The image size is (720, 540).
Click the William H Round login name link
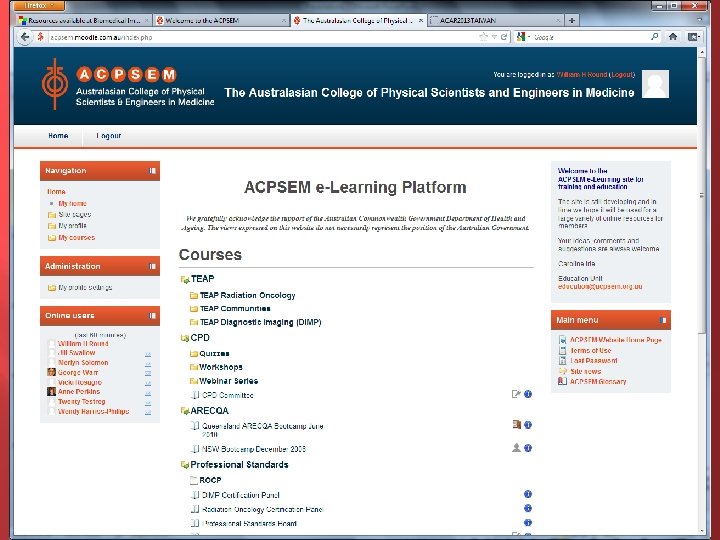[582, 74]
